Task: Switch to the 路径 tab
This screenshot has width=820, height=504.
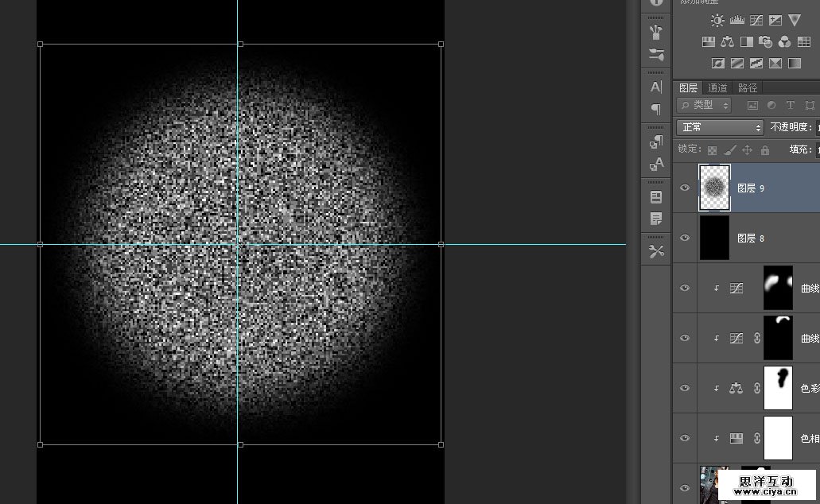Action: [748, 88]
